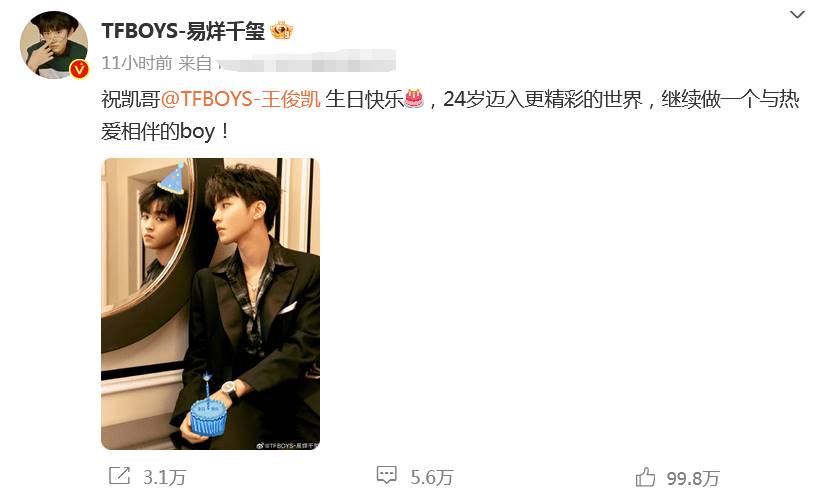Click the blue party hat sticker in photo
814x501 pixels.
(x=172, y=178)
